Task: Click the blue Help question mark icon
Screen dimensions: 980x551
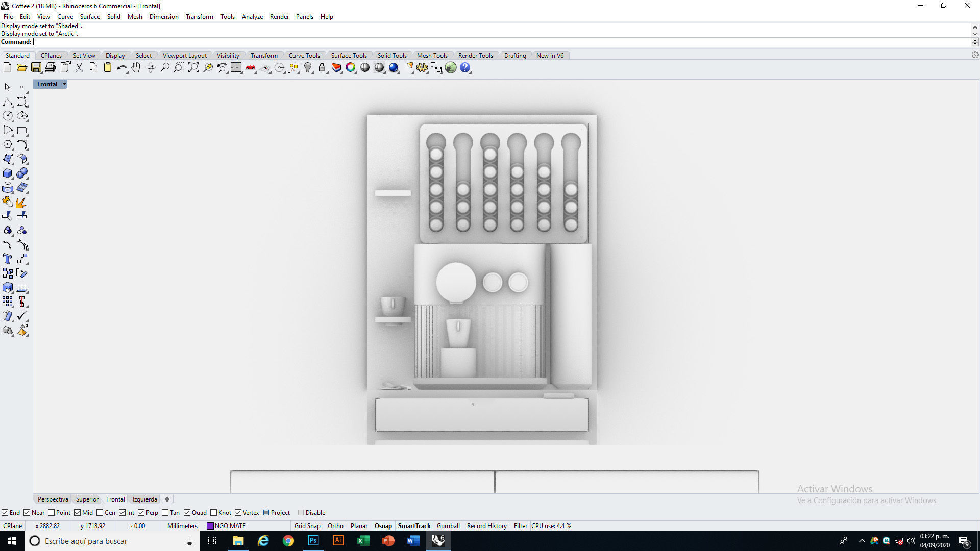Action: tap(465, 68)
